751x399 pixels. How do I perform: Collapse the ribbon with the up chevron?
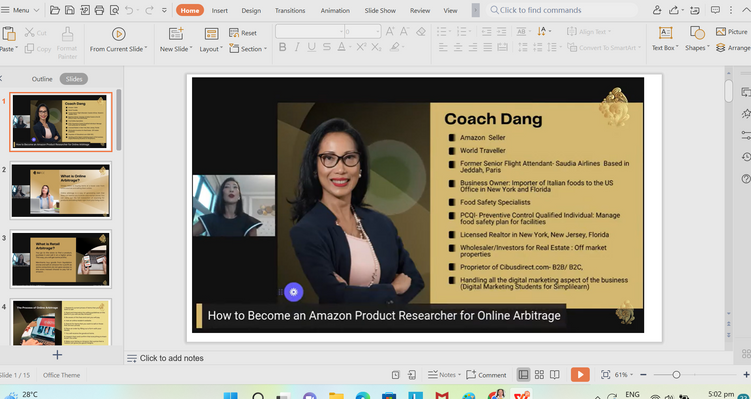click(x=745, y=10)
